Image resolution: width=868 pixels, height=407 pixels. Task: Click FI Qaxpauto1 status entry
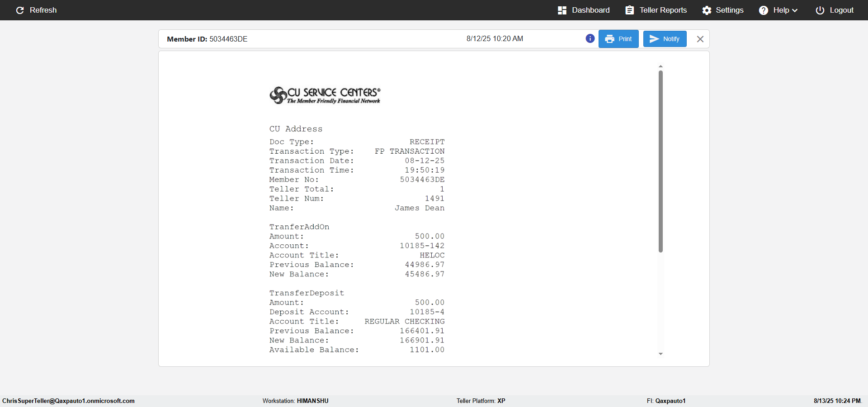pyautogui.click(x=666, y=401)
